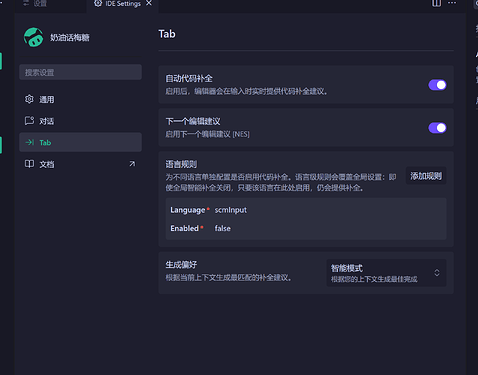Focus the 搜索设置 search field
This screenshot has height=375, width=478.
[80, 72]
